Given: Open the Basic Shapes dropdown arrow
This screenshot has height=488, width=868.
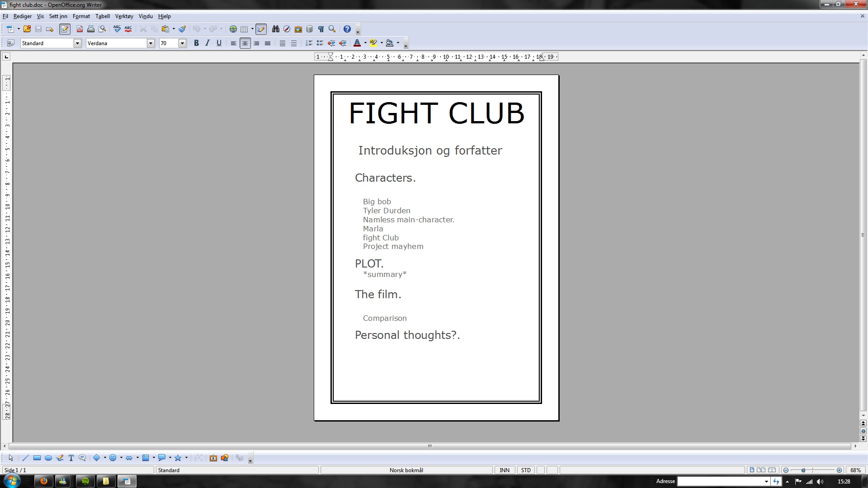Looking at the screenshot, I should 105,458.
